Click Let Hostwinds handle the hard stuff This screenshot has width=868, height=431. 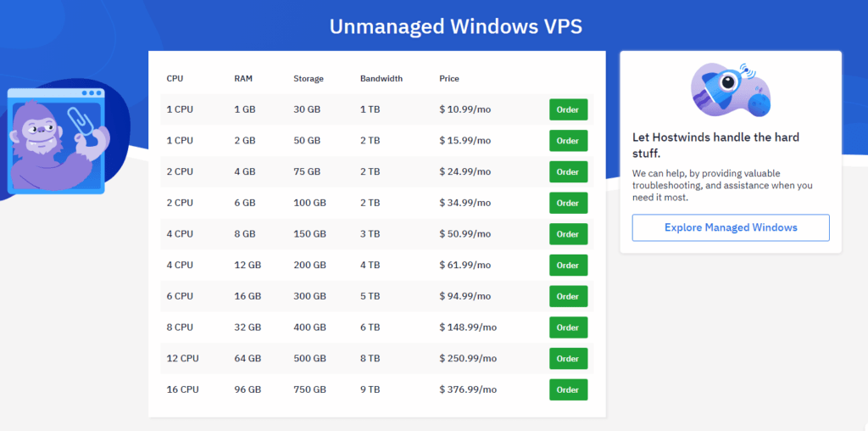pyautogui.click(x=715, y=144)
